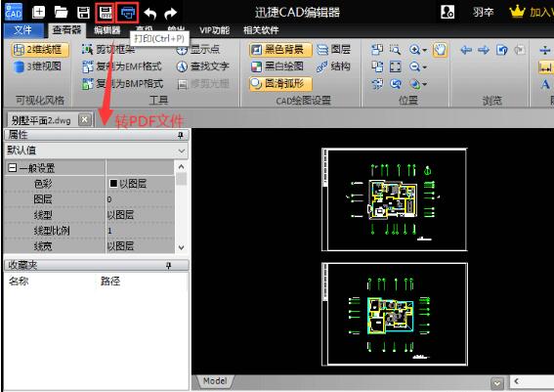Viewport: 554px width, 392px height.
Task: Click the text tool letter A icon
Action: 545,84
